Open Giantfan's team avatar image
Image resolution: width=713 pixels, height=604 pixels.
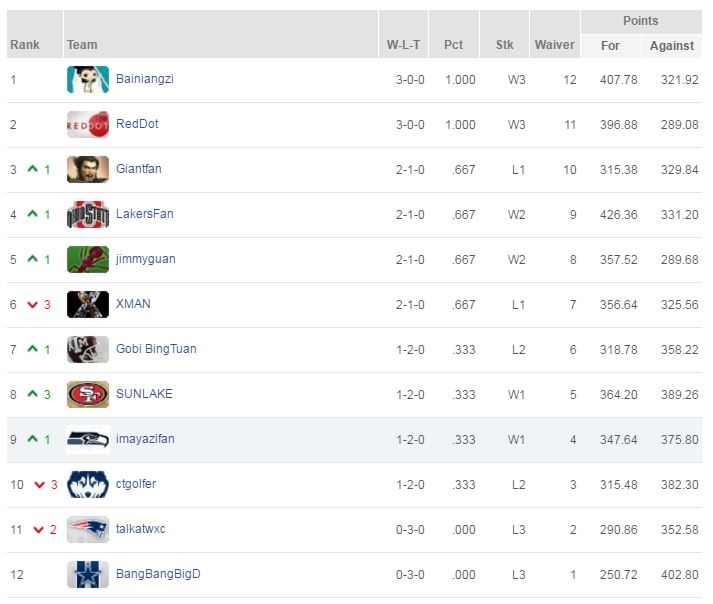87,170
